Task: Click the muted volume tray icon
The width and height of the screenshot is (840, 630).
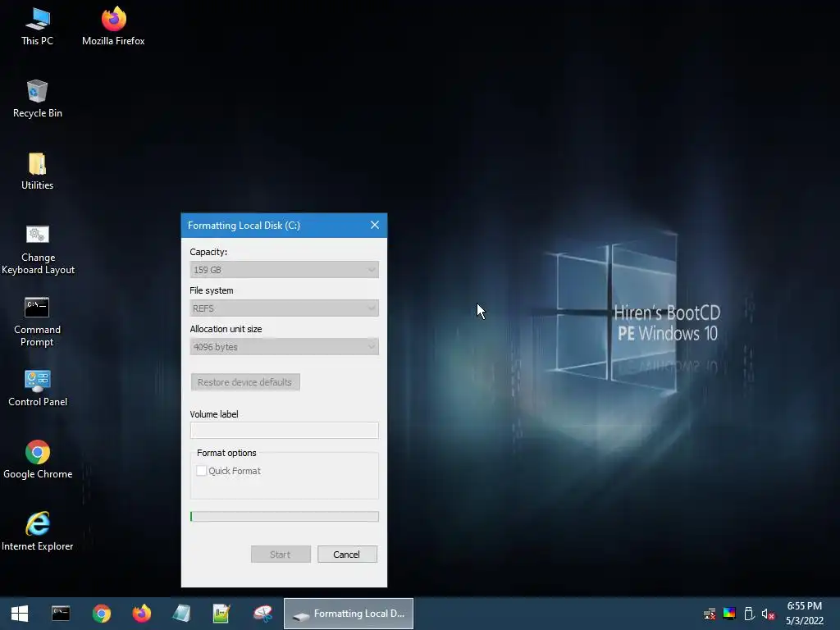Action: click(x=768, y=614)
